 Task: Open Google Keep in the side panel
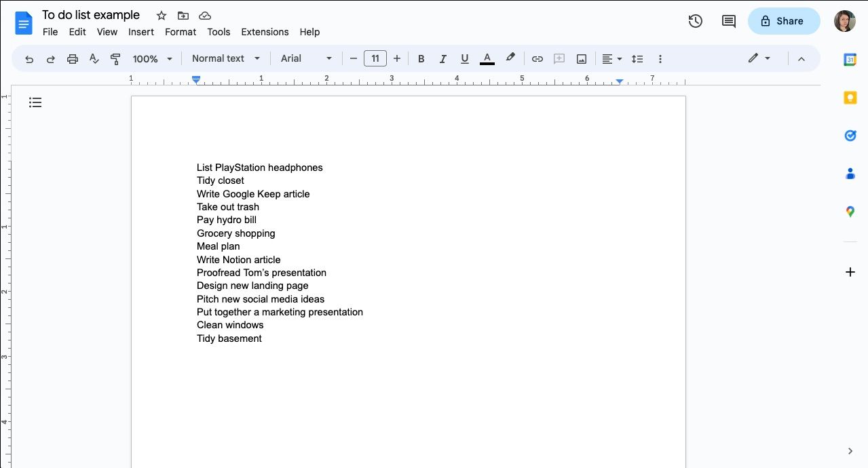point(850,97)
